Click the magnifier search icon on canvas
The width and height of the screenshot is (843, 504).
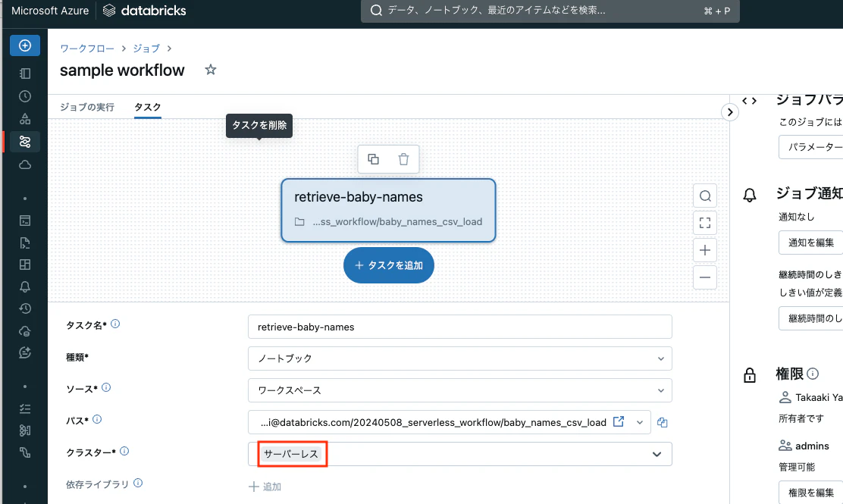[705, 196]
